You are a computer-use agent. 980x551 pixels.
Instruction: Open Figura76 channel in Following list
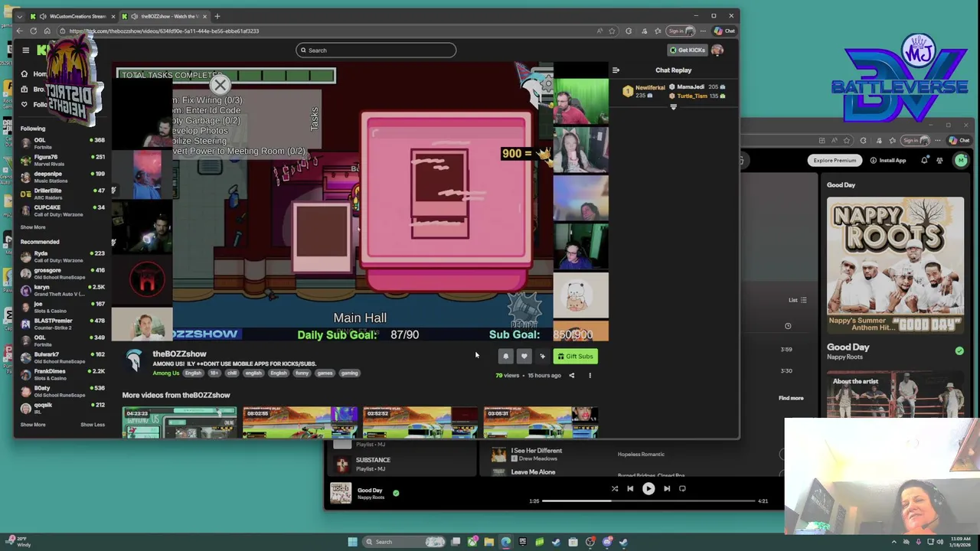coord(63,160)
